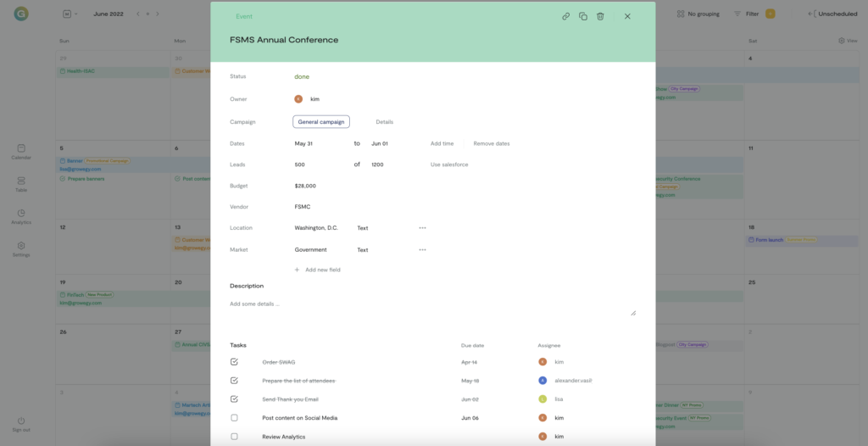Click the Use salesforce link
This screenshot has width=868, height=446.
point(449,164)
